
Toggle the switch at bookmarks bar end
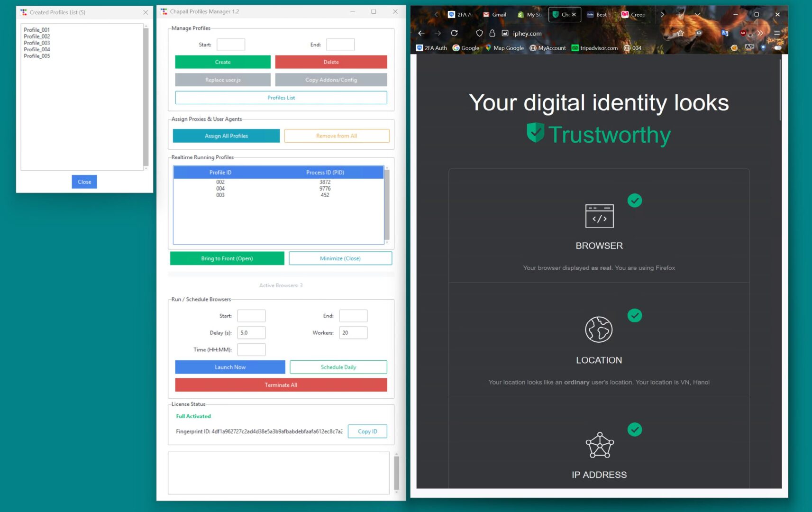point(777,47)
